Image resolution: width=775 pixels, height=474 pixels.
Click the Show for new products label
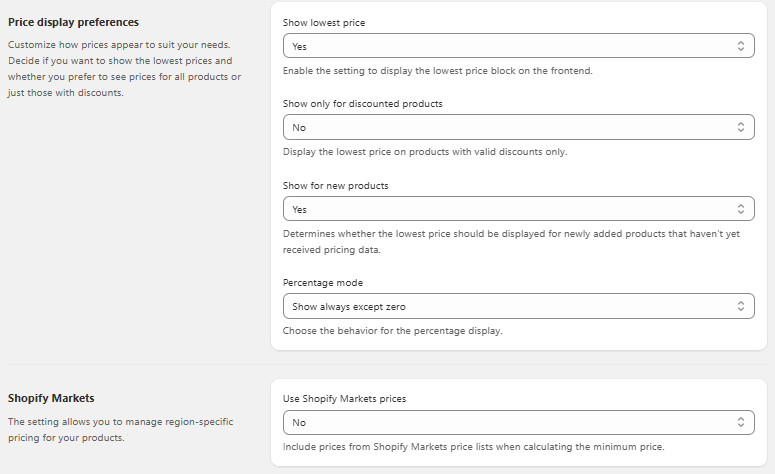coord(335,186)
